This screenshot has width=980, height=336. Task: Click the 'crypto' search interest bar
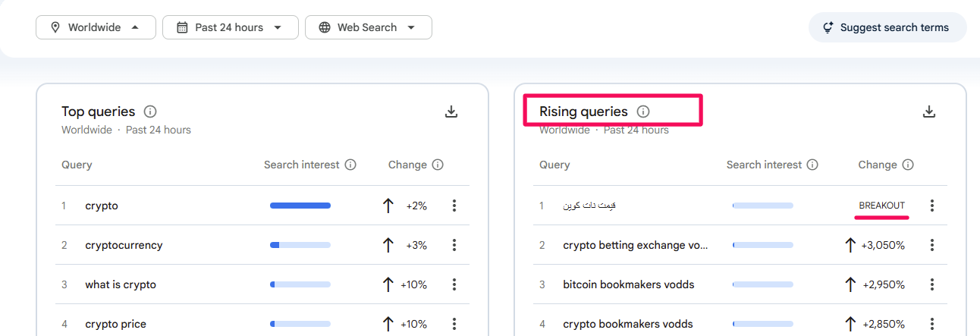300,206
